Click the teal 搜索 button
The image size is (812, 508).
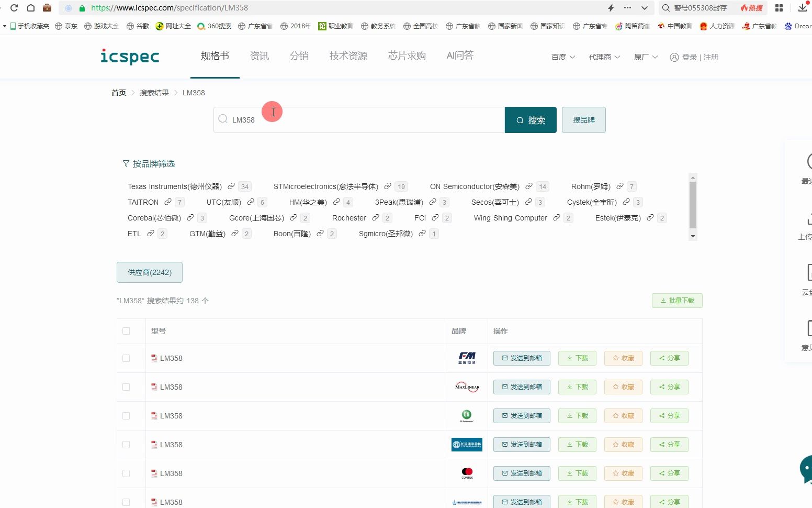(x=531, y=120)
